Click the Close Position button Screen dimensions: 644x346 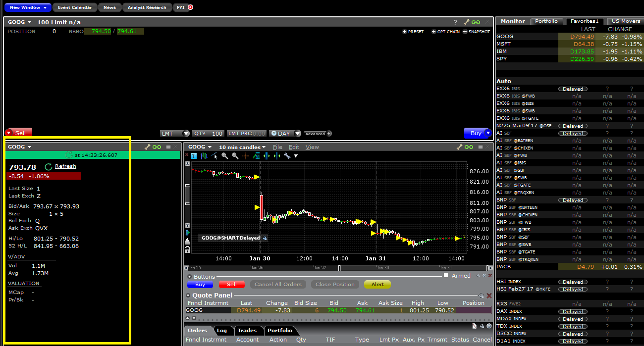(335, 285)
